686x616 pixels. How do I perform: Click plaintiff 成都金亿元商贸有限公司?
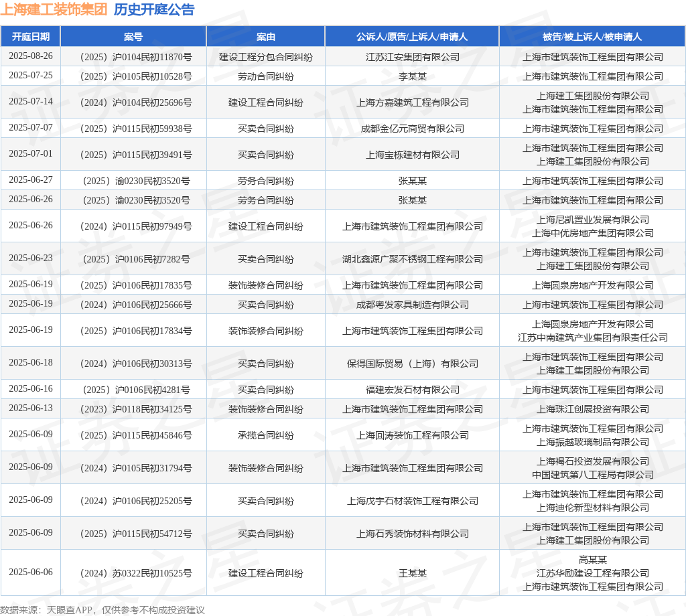tap(413, 129)
